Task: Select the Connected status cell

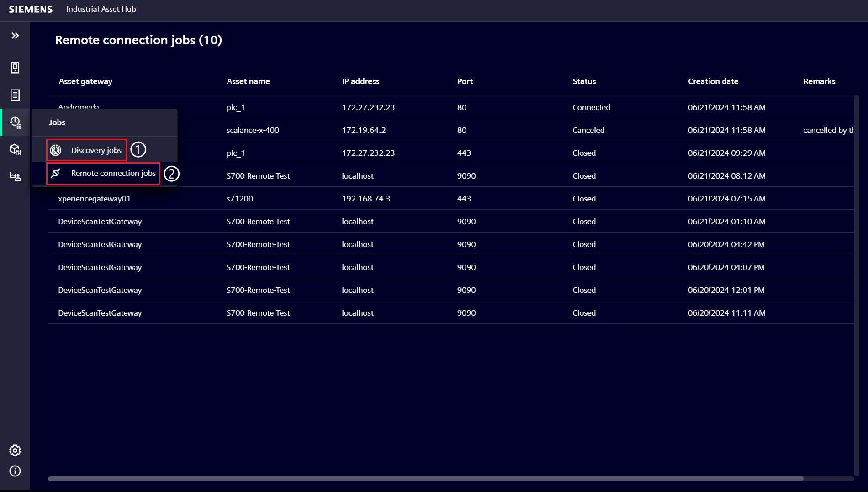Action: click(x=591, y=107)
